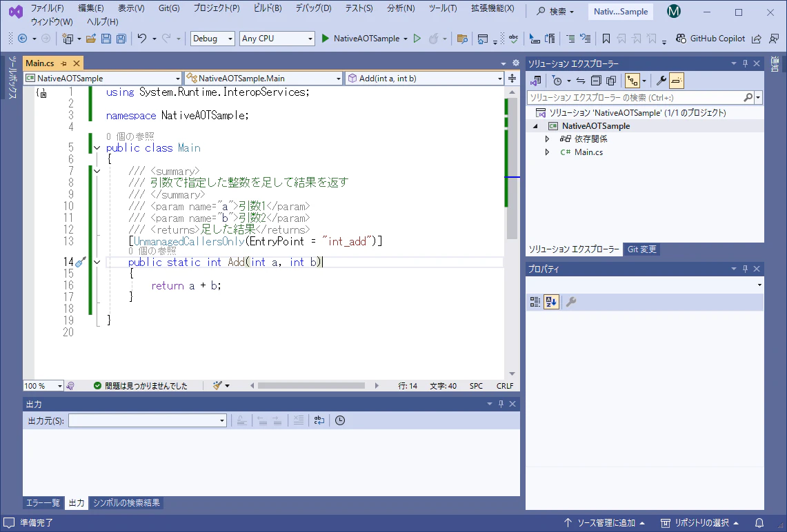The height and width of the screenshot is (532, 787).
Task: Click ソース管理に追加 in status bar
Action: click(x=604, y=523)
